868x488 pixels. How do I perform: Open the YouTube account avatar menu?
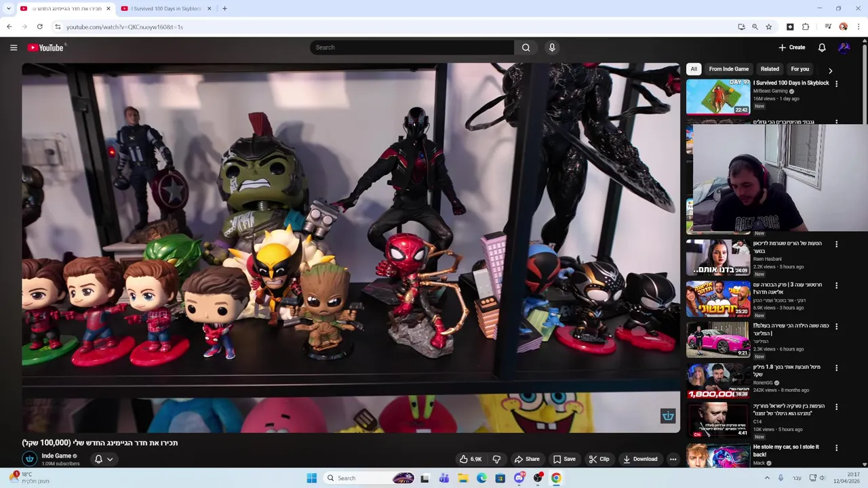point(844,47)
